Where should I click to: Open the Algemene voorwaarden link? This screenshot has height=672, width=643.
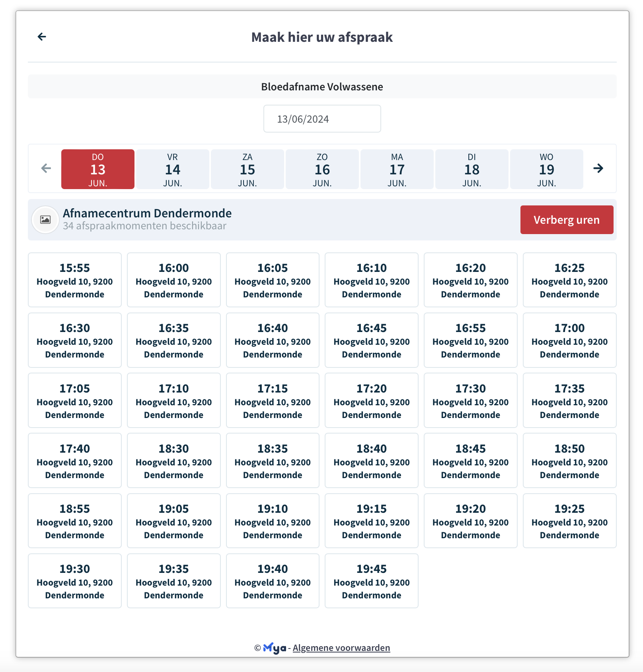tap(341, 648)
